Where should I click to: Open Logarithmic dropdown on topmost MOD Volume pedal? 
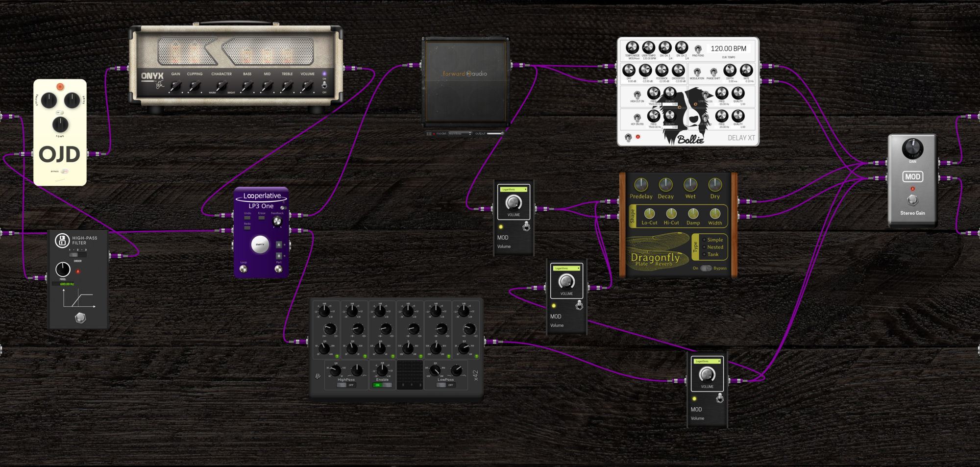(x=514, y=189)
